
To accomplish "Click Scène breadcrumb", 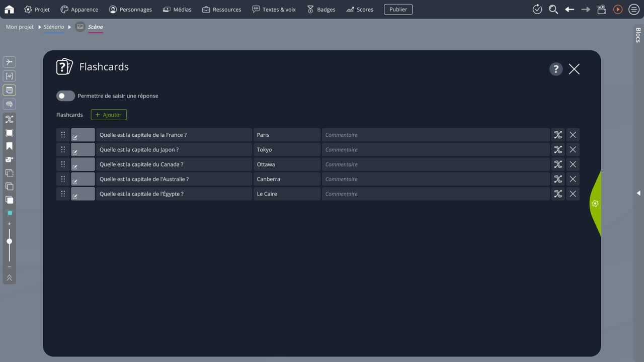I will pyautogui.click(x=95, y=27).
